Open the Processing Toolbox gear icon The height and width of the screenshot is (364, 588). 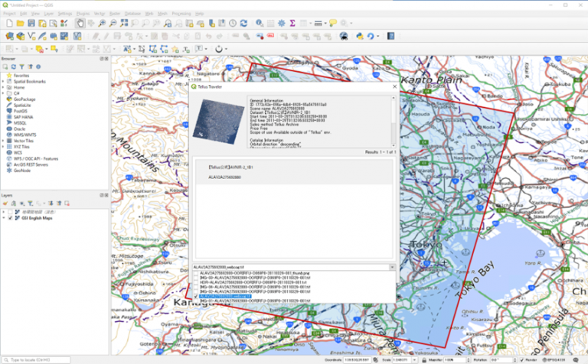click(282, 24)
